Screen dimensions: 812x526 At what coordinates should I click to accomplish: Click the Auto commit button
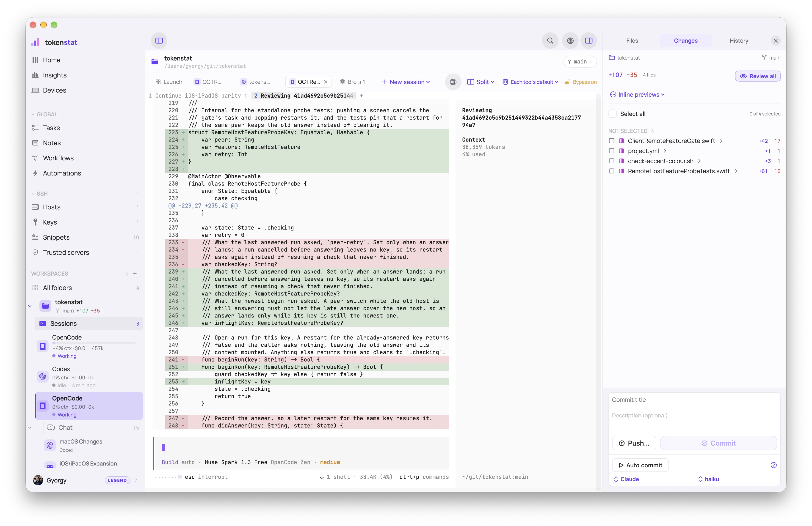point(640,465)
